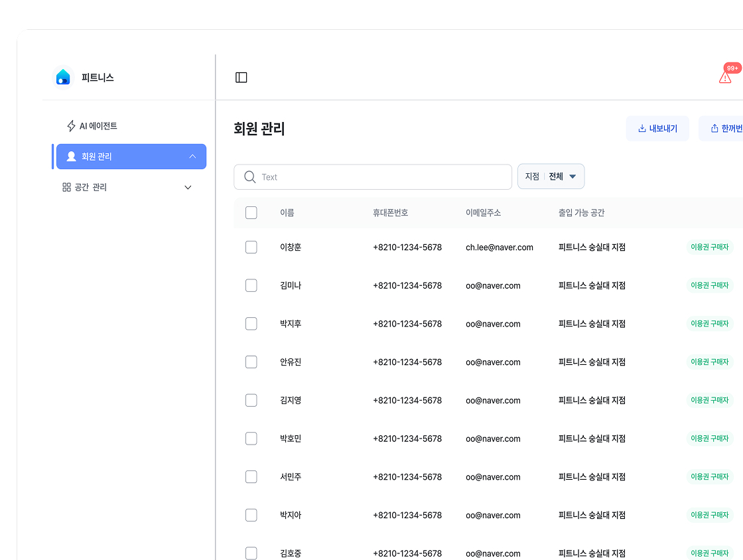The height and width of the screenshot is (560, 743).
Task: Click the 피트니스 home logo icon
Action: pyautogui.click(x=63, y=77)
